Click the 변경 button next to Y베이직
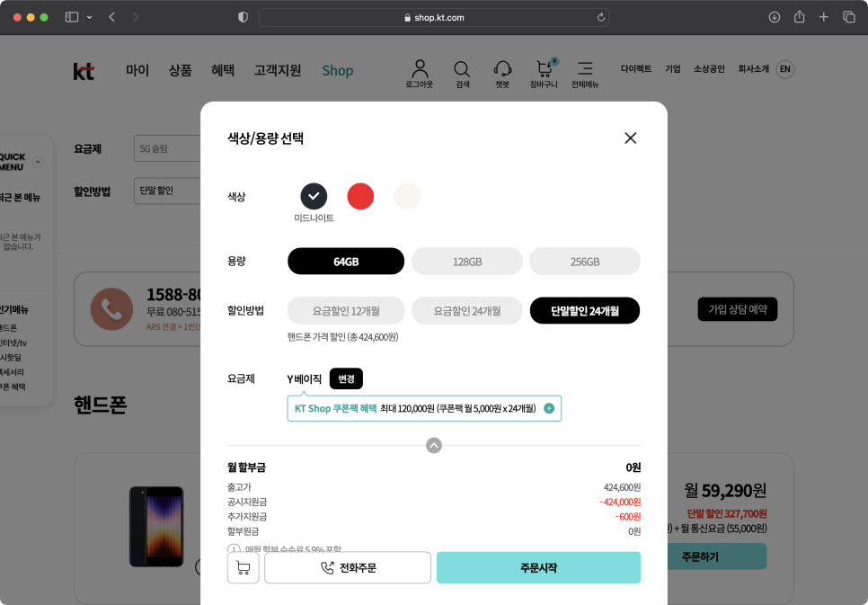 click(346, 378)
